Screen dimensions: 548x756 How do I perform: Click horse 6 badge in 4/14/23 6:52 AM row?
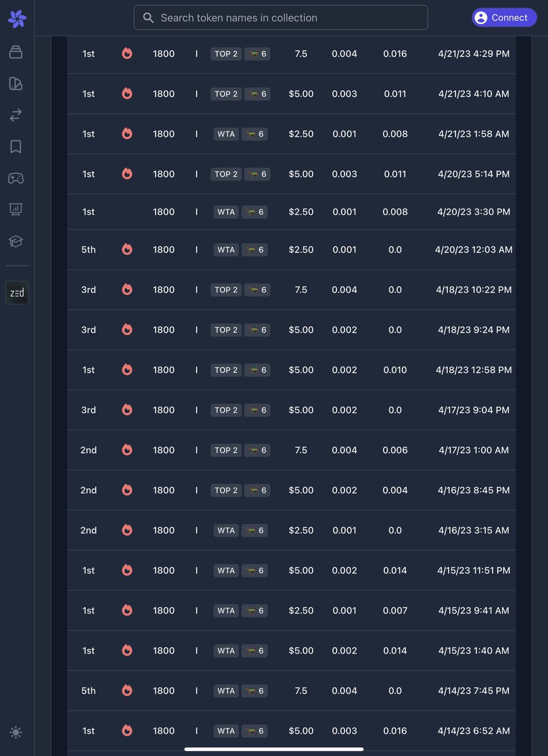coord(254,731)
